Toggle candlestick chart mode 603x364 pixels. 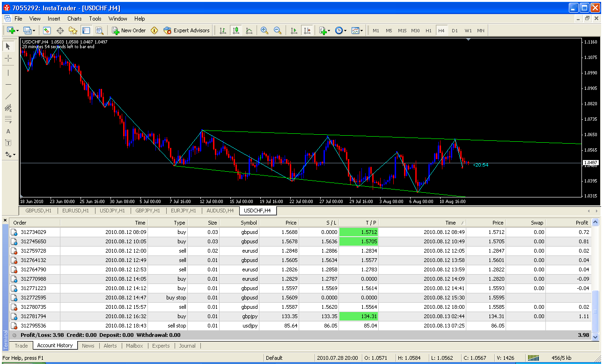tap(236, 30)
